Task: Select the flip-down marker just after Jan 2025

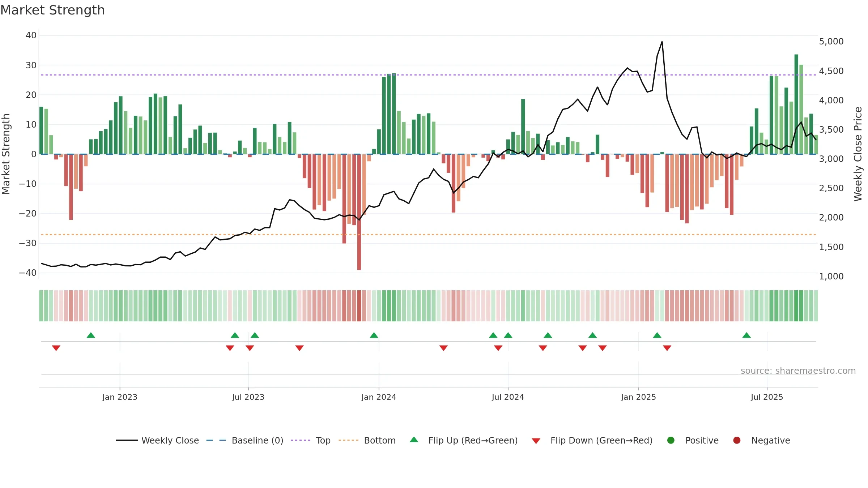Action: 667,348
